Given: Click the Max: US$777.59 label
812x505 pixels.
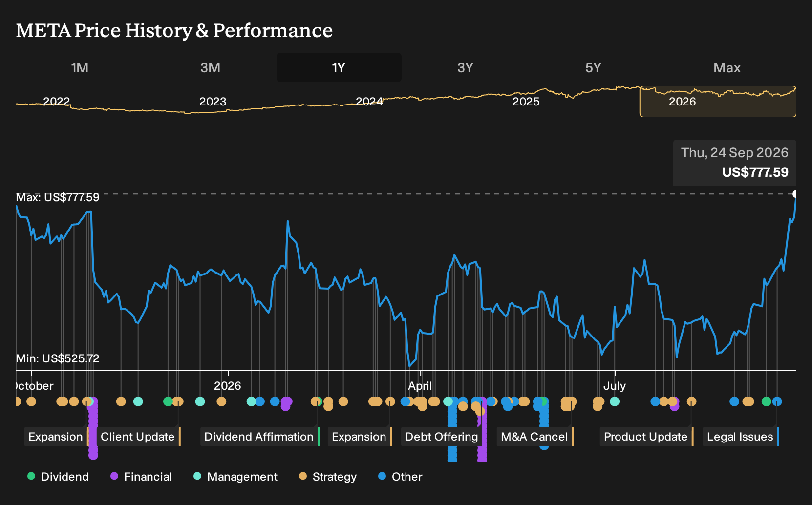Looking at the screenshot, I should 58,197.
